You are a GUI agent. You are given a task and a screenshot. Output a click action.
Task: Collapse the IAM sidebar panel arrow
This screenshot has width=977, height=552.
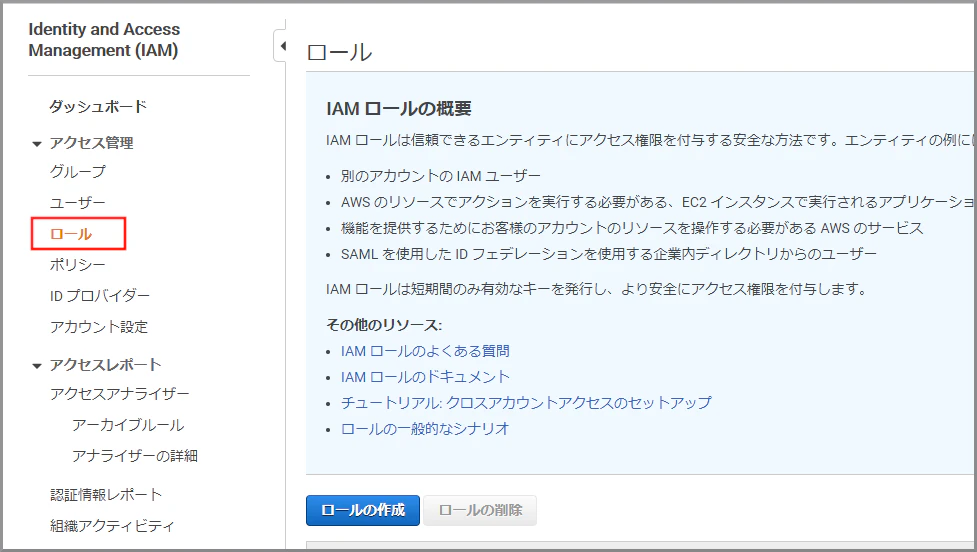(x=283, y=45)
